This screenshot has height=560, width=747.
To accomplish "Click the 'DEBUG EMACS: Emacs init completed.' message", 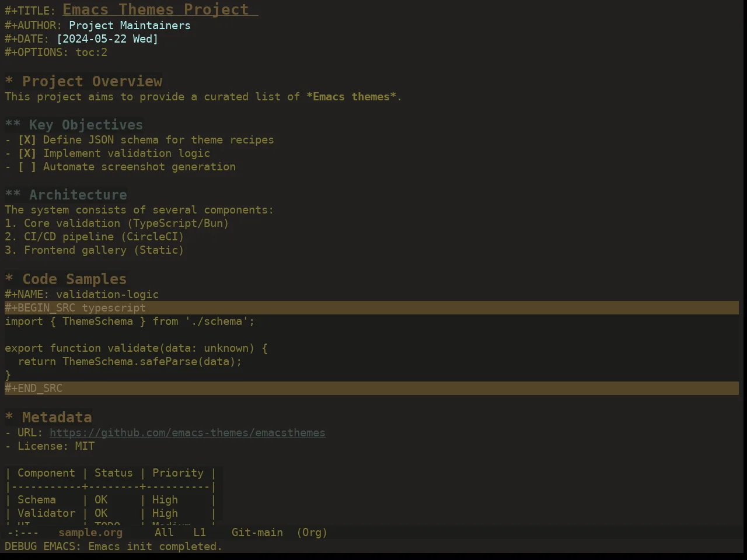I will (x=114, y=547).
